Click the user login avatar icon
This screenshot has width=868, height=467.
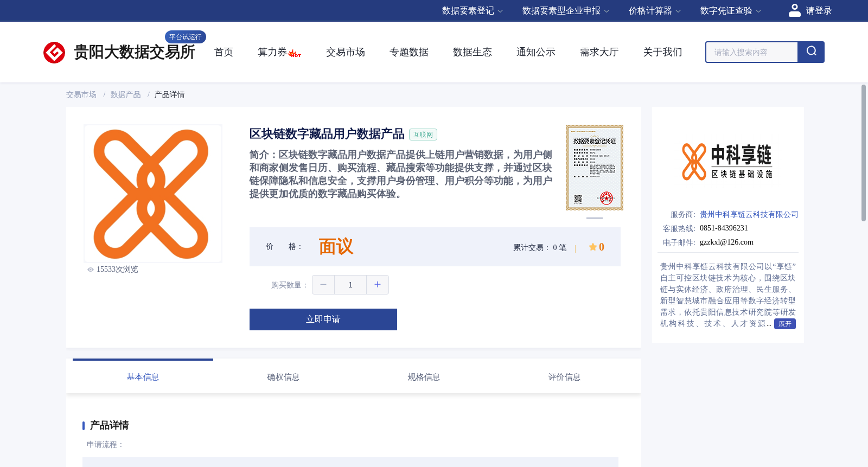[x=795, y=10]
